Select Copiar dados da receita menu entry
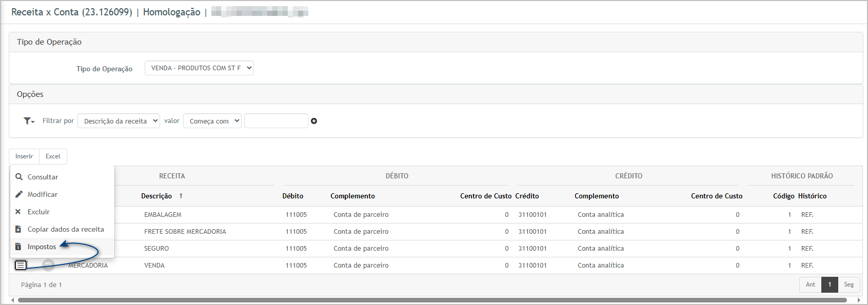The image size is (868, 305). click(x=66, y=229)
